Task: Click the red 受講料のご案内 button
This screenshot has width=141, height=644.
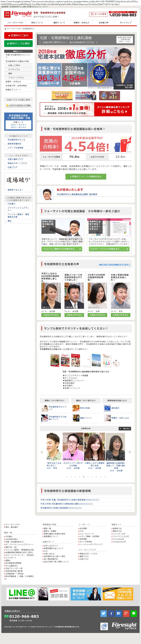Action: [x=18, y=35]
